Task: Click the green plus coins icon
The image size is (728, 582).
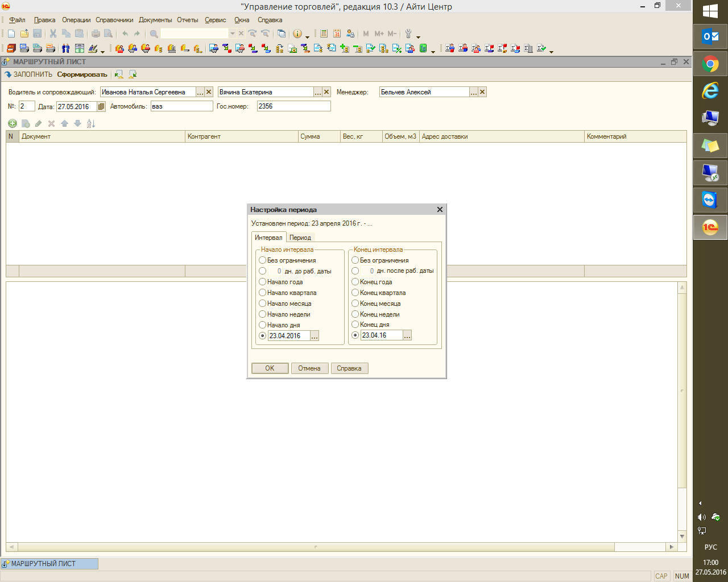Action: (345, 48)
